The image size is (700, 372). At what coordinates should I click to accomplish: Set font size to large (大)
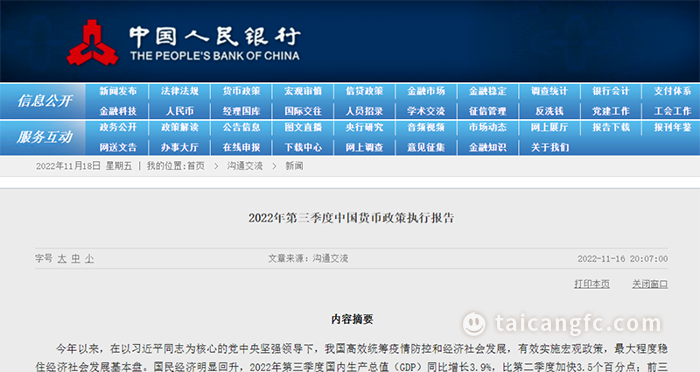click(62, 259)
